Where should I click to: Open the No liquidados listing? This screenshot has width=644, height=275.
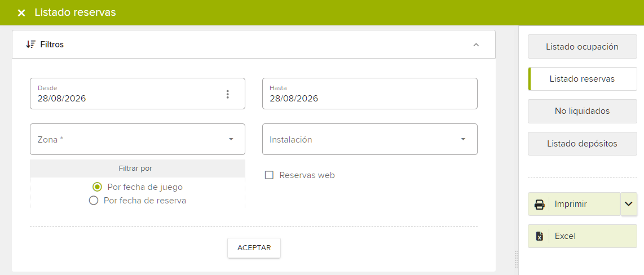582,111
